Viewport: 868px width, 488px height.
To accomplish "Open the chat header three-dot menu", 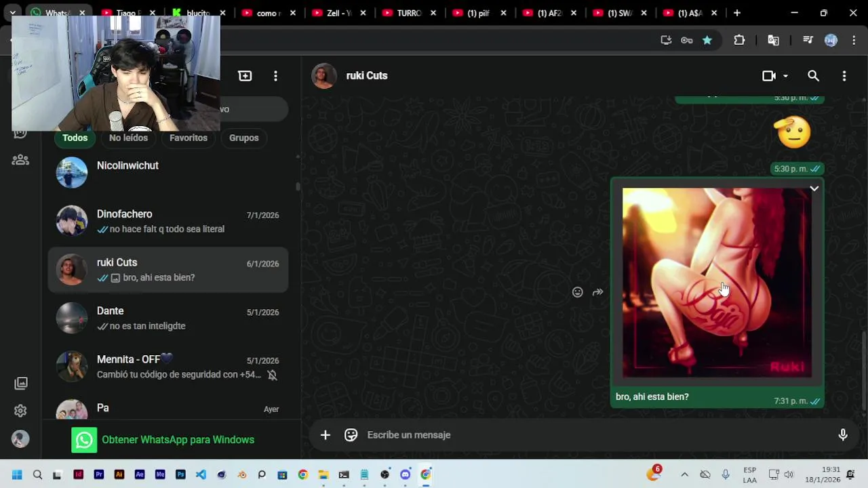I will (x=844, y=76).
